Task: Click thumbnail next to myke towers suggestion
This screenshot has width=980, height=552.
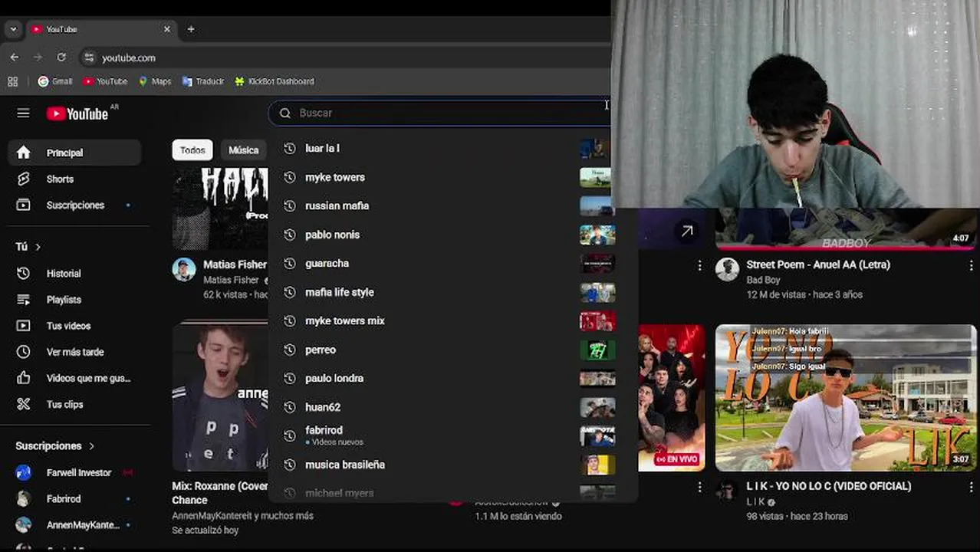Action: point(597,177)
